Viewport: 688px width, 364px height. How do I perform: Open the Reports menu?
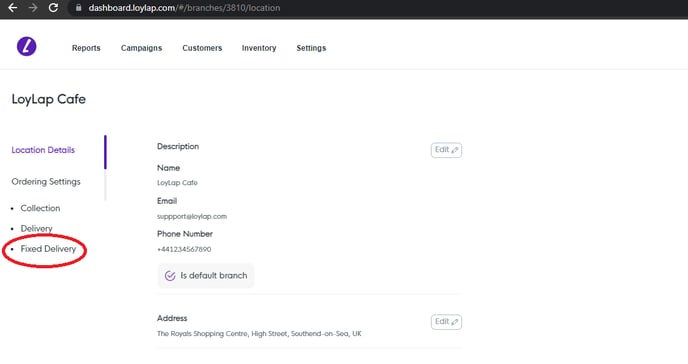(86, 48)
